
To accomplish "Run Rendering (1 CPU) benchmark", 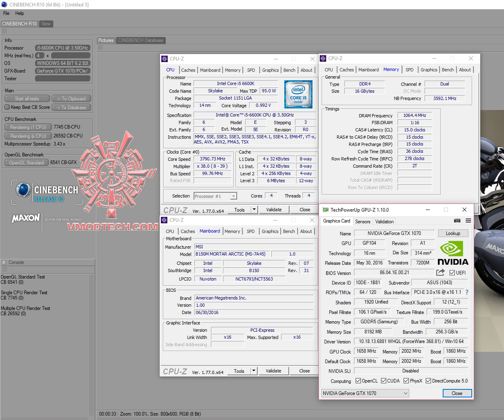I will pos(28,127).
